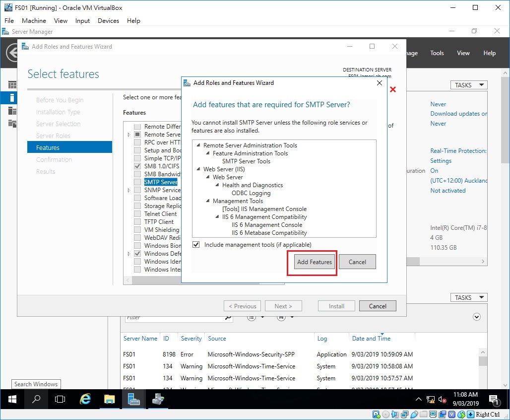The height and width of the screenshot is (420, 510).
Task: Open the Devices menu in VirtualBox
Action: (x=108, y=20)
